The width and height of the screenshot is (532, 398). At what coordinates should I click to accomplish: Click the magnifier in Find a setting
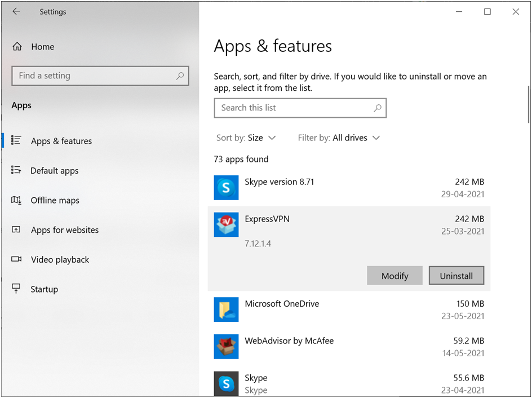pyautogui.click(x=180, y=76)
